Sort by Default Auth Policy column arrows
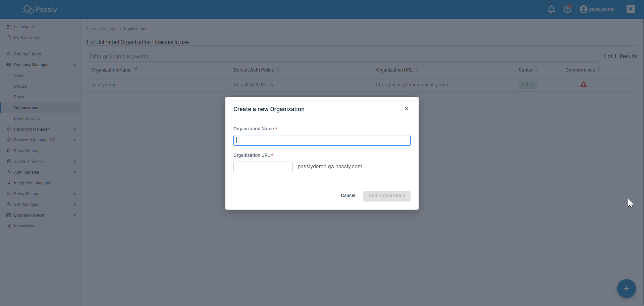This screenshot has width=644, height=306. [278, 70]
